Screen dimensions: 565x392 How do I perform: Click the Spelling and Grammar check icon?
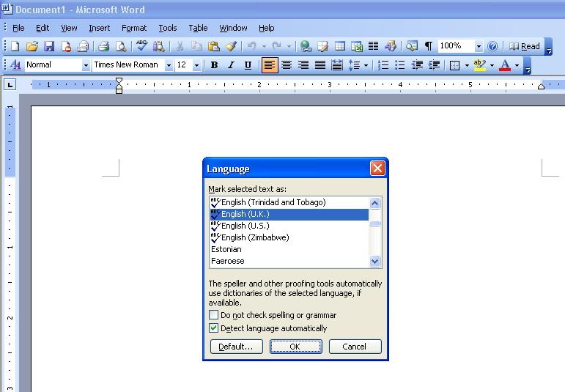[x=142, y=46]
